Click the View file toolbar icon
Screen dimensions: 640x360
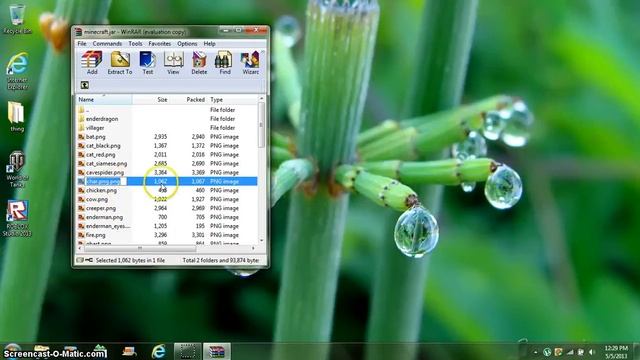(x=173, y=62)
